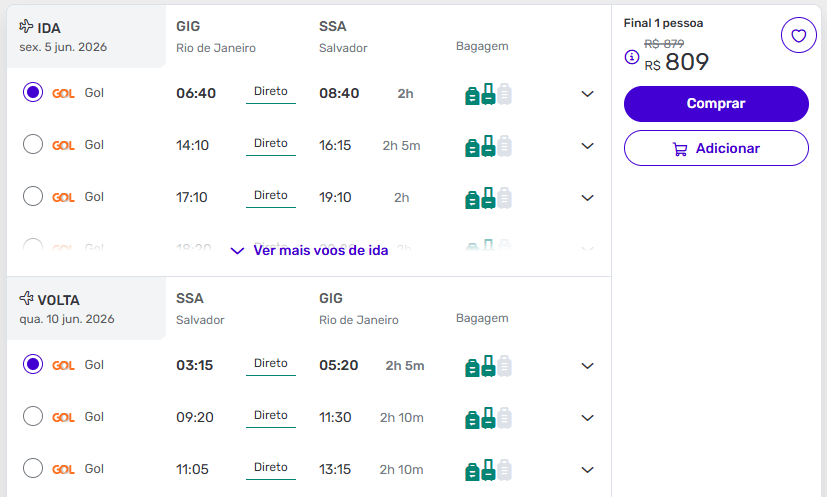The image size is (827, 497).
Task: Select the 09:20 Gol return flight
Action: pos(33,416)
